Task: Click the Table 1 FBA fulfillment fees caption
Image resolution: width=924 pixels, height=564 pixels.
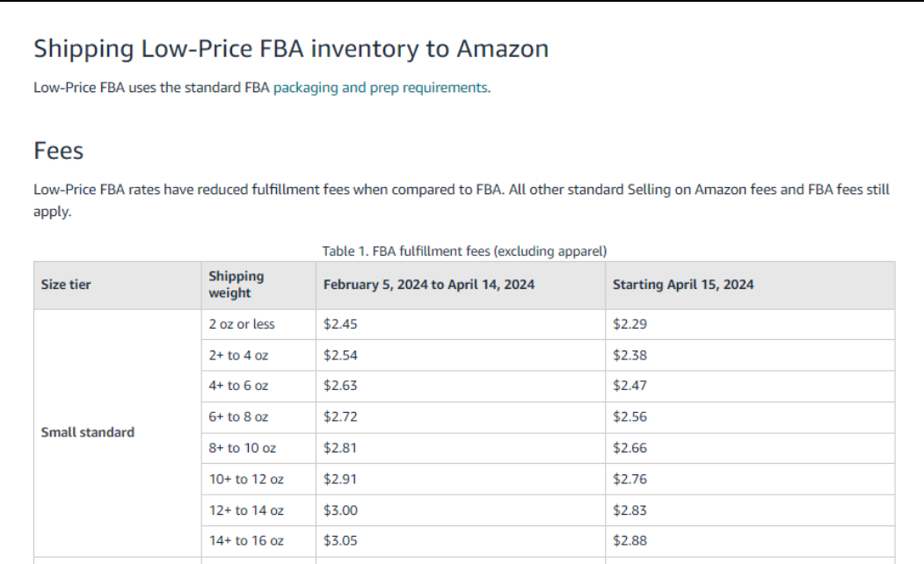Action: tap(464, 251)
